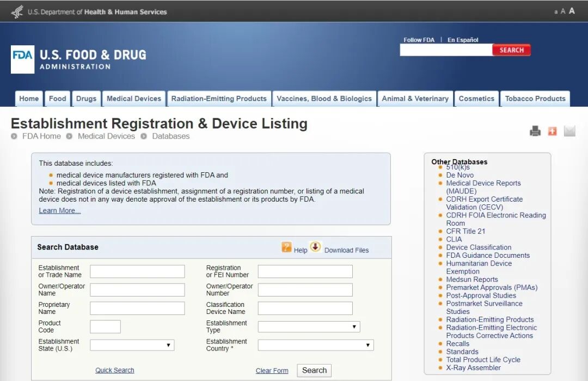Open the Animal & Veterinary tab
588x381 pixels.
click(415, 99)
